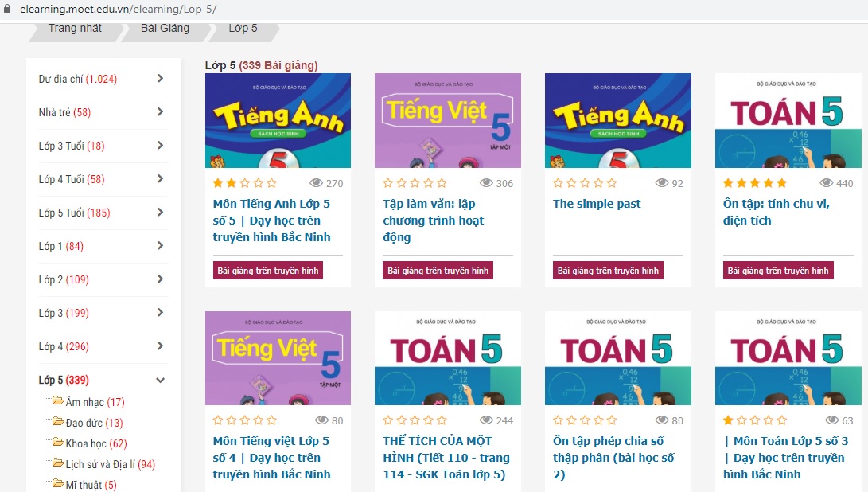Open the Lớp 4 (296) category
This screenshot has height=492, width=868.
[x=64, y=346]
